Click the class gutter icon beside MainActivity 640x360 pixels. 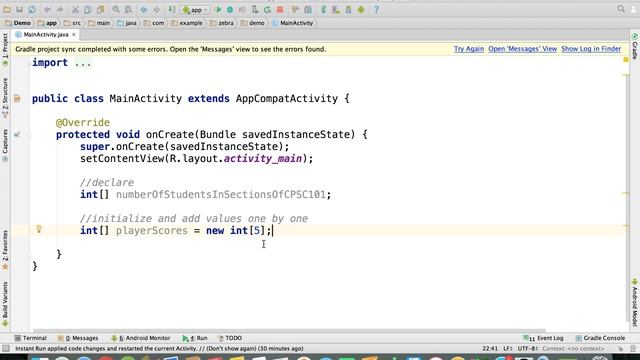[17, 98]
